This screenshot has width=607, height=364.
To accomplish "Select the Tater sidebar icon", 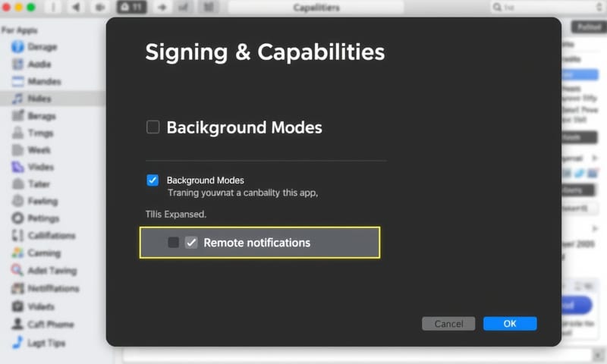I will pos(17,184).
